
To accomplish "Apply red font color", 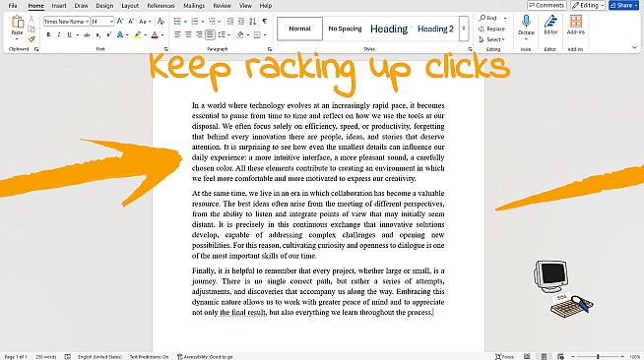I will click(155, 34).
